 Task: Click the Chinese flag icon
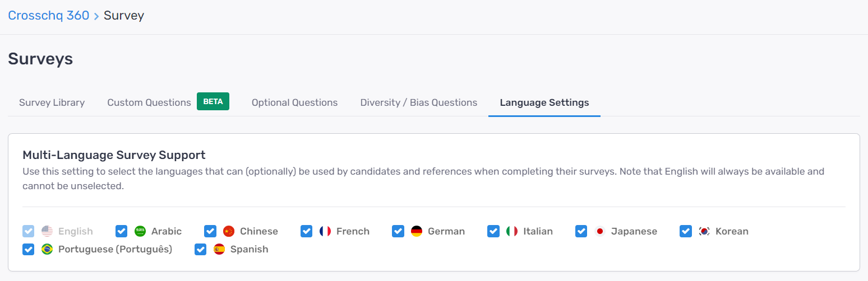point(229,231)
